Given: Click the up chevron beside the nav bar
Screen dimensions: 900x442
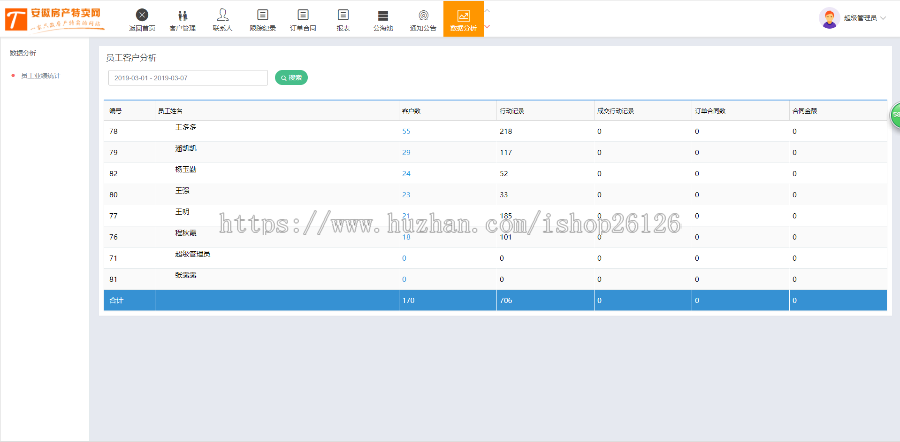Looking at the screenshot, I should pos(487,10).
